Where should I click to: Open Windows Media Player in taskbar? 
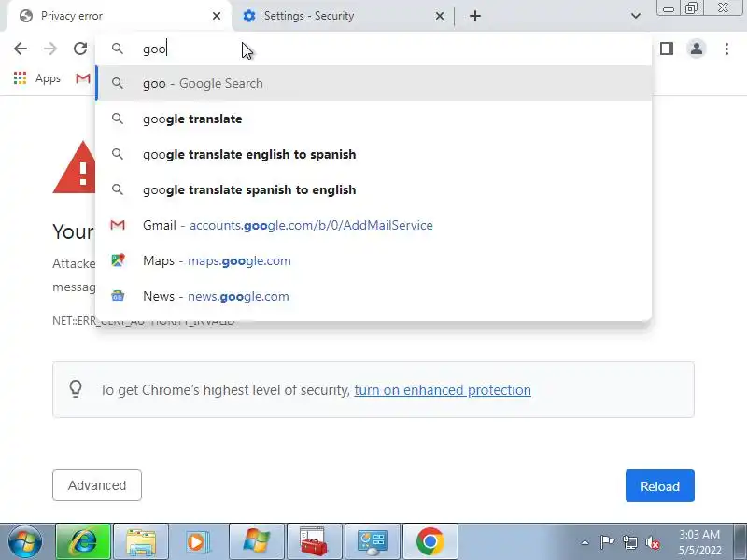199,541
